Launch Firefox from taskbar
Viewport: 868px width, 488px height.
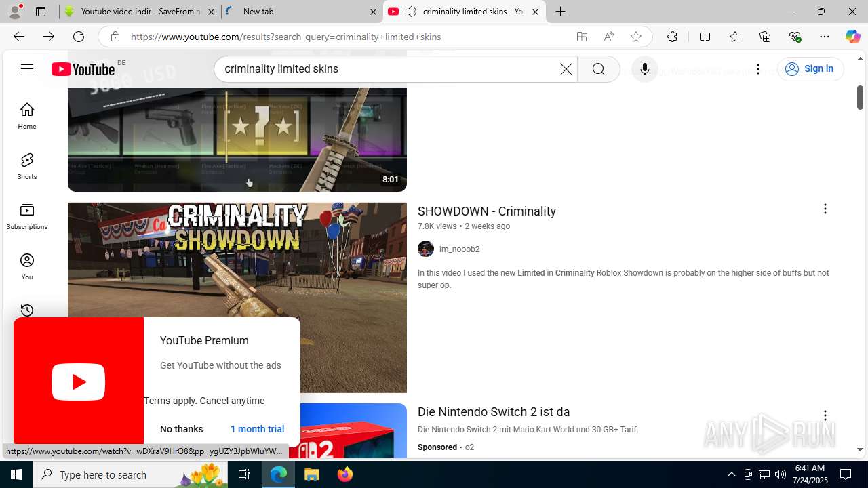[x=344, y=474]
